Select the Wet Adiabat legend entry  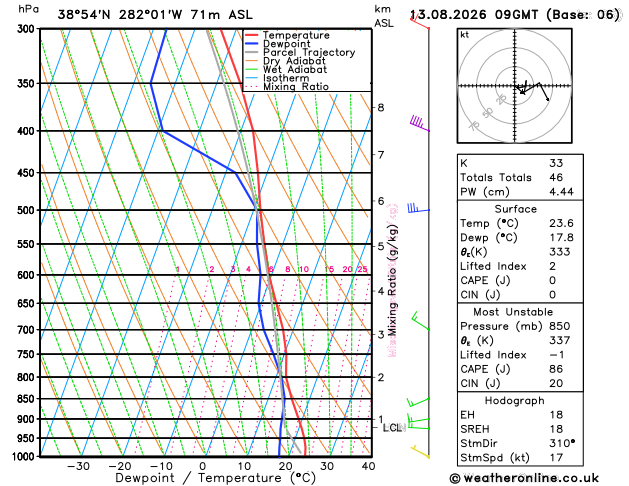click(286, 69)
